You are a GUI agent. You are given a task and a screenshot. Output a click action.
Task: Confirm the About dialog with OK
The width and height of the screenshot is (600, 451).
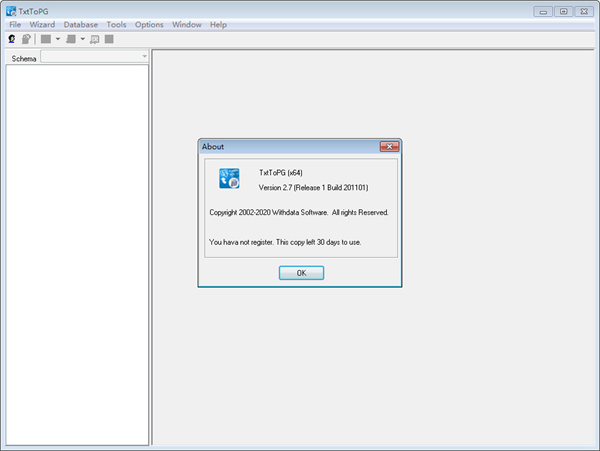tap(302, 273)
